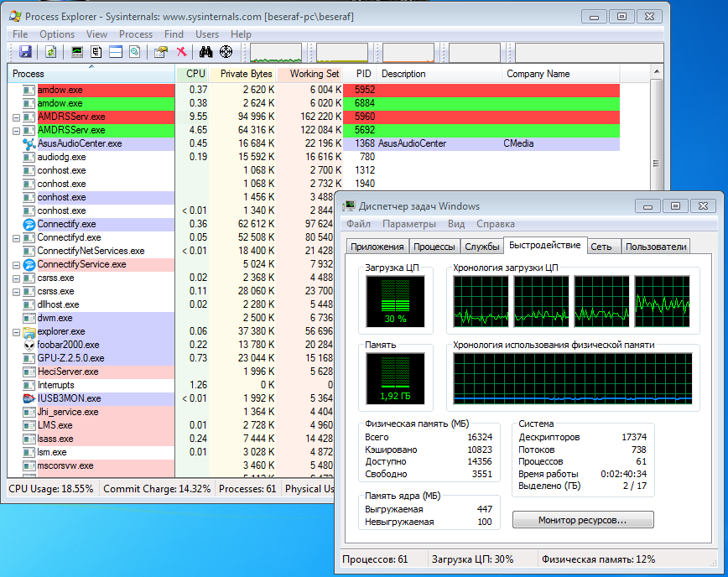Click the I/O mini graph with orange line
728x577 pixels.
[x=408, y=53]
